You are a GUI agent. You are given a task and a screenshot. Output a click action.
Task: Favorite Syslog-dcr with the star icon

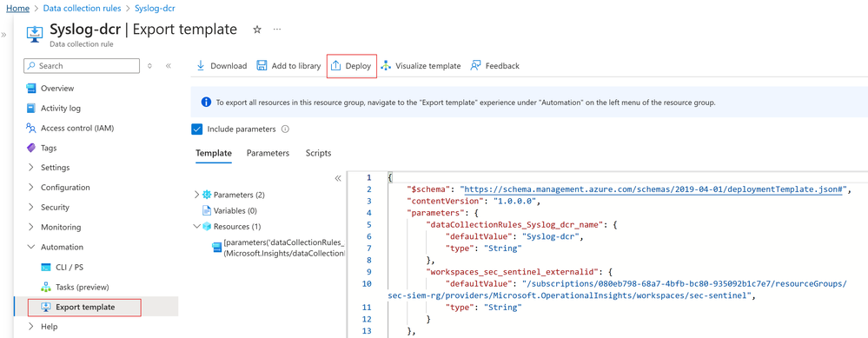point(257,30)
